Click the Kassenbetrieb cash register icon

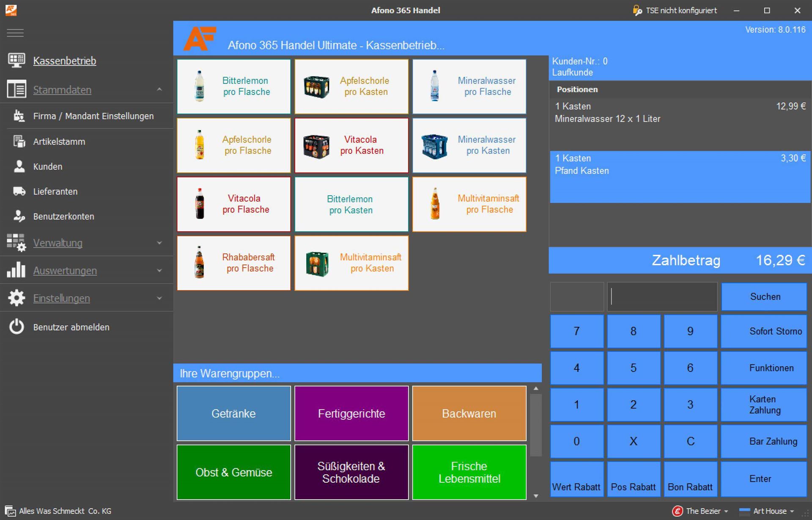click(16, 60)
